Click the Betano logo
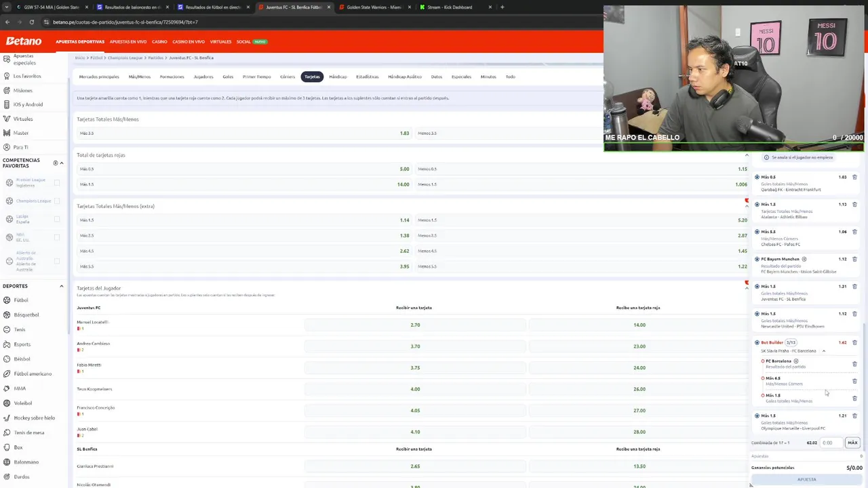Screen dimensions: 868x488 tap(24, 41)
